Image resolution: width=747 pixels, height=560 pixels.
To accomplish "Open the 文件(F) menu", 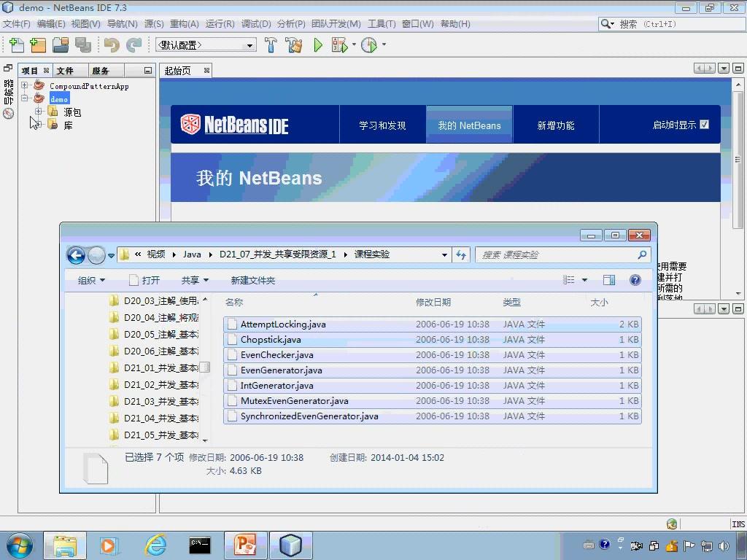I will point(17,24).
